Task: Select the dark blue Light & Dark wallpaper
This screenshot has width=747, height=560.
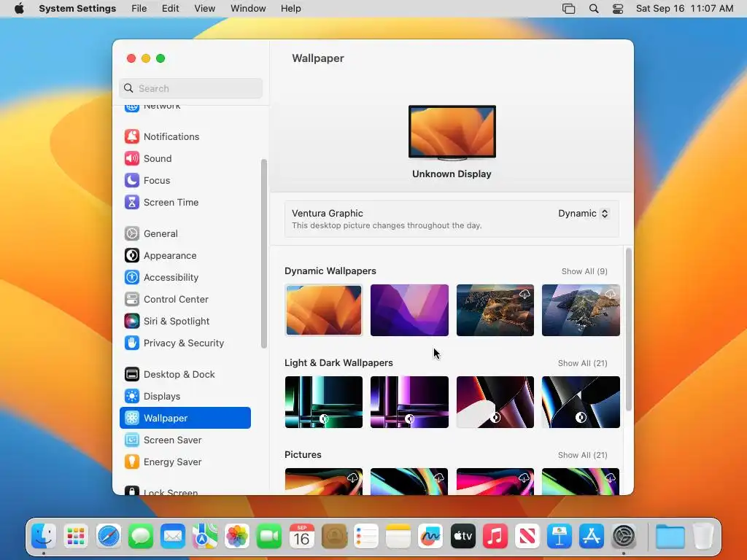Action: pyautogui.click(x=581, y=402)
